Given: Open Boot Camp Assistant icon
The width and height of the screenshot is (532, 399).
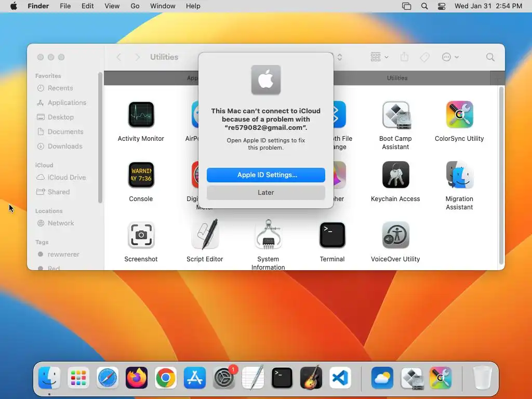Looking at the screenshot, I should (395, 115).
